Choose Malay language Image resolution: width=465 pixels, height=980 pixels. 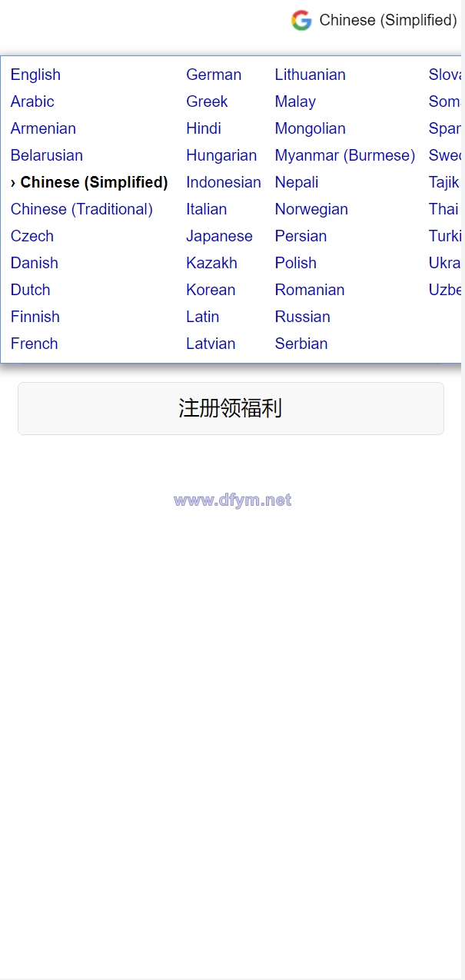coord(295,101)
